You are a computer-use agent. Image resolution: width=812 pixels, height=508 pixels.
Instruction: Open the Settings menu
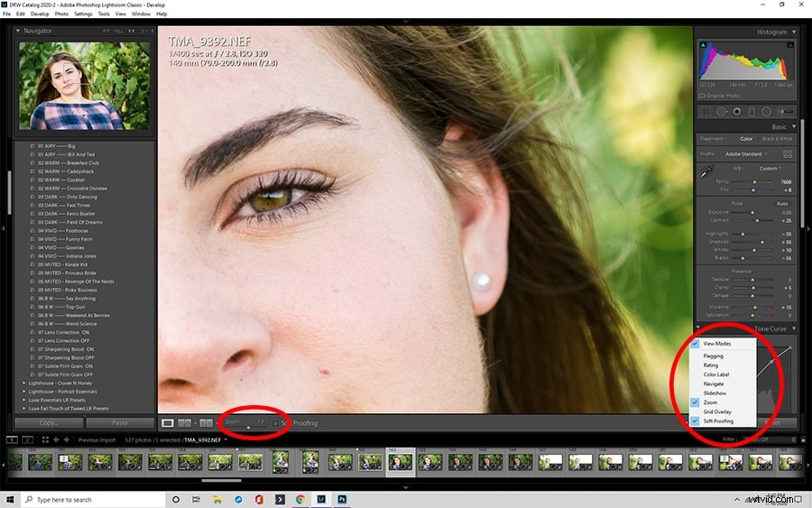coord(83,14)
